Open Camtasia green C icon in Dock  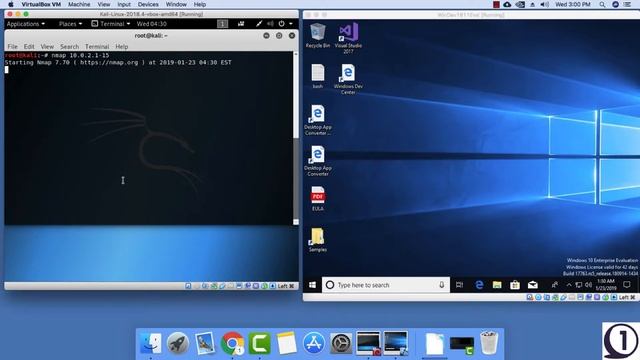coord(260,343)
